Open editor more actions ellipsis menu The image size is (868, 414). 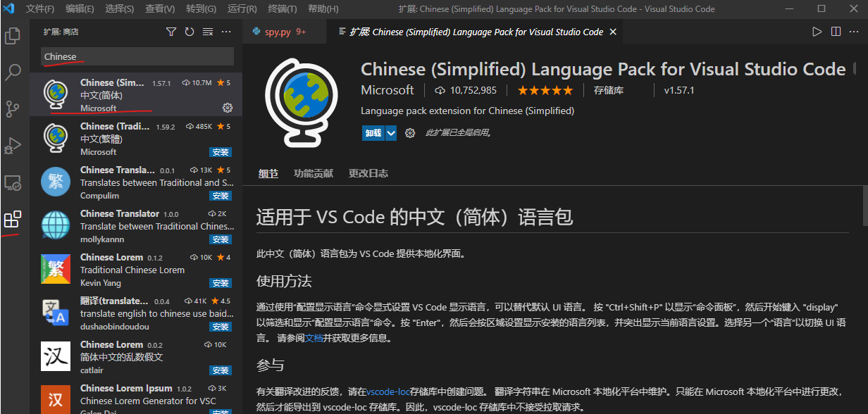[854, 32]
